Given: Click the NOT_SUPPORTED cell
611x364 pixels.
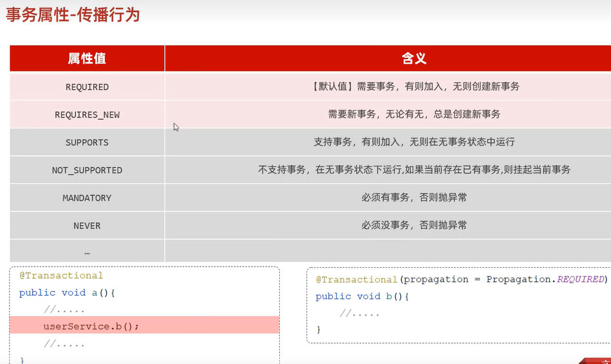Looking at the screenshot, I should pos(87,170).
